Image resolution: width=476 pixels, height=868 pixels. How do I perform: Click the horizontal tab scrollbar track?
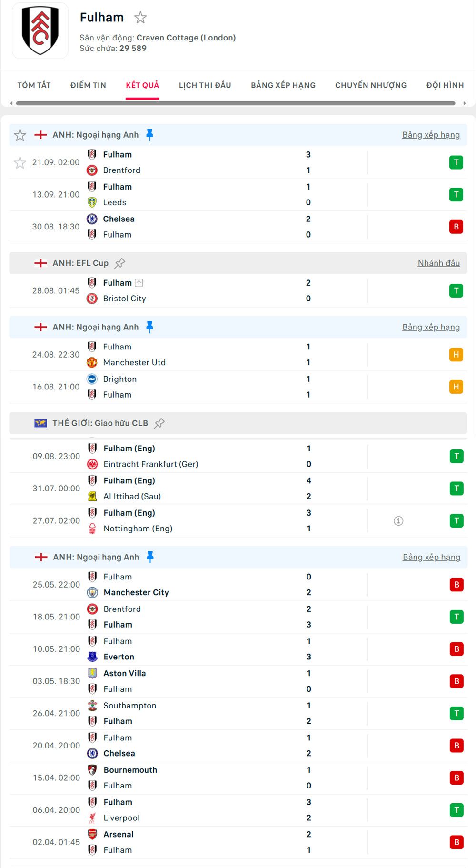tap(236, 103)
